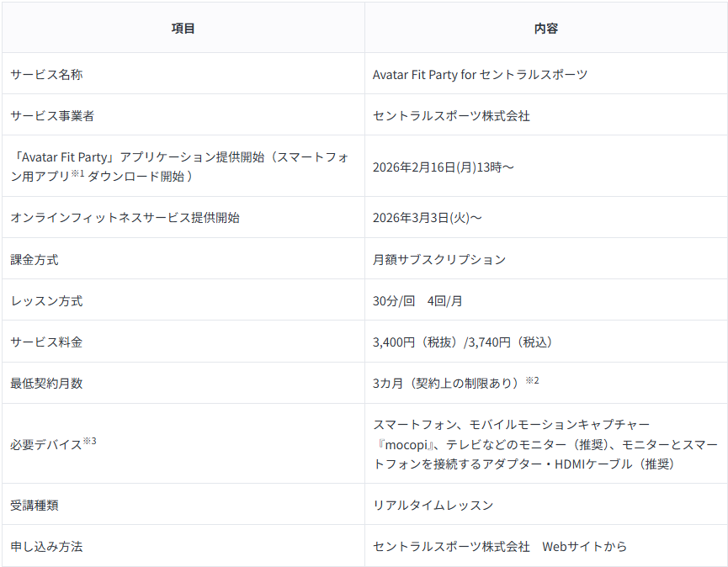Viewport: 728px width, 567px height.
Task: Select the リアルタイムレッスン value
Action: coord(433,505)
